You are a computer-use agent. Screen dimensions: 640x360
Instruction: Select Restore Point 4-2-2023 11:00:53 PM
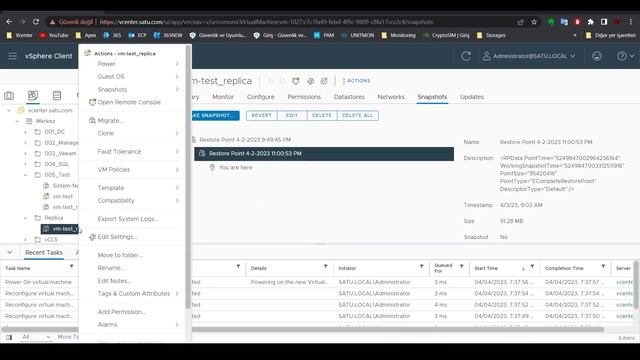point(324,153)
